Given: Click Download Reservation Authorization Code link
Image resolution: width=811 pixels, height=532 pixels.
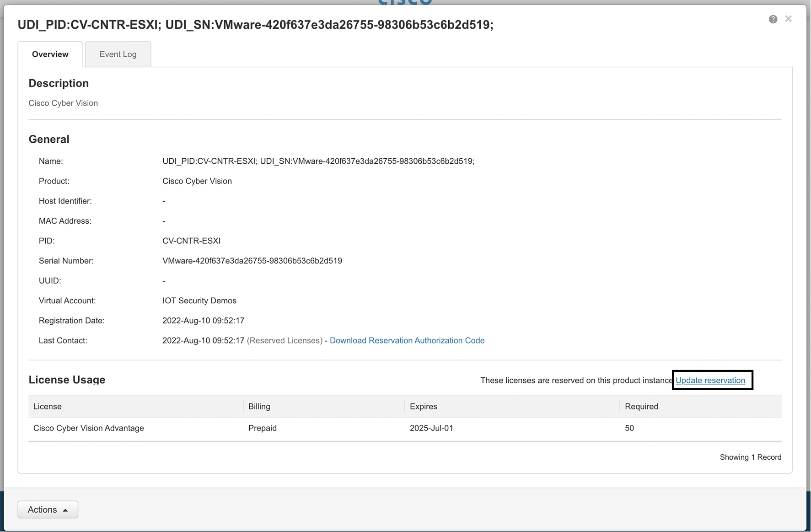Looking at the screenshot, I should [x=407, y=340].
